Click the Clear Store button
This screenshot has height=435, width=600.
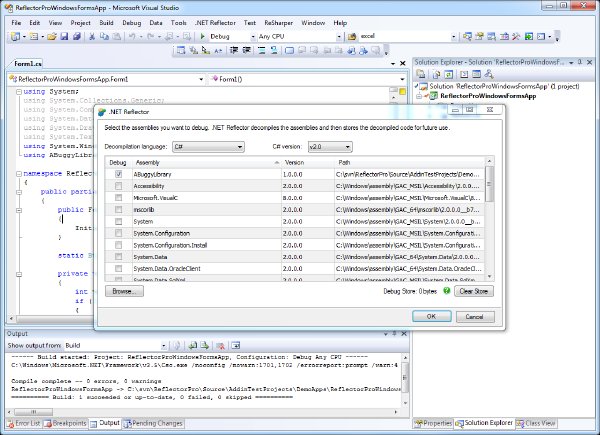coord(474,291)
